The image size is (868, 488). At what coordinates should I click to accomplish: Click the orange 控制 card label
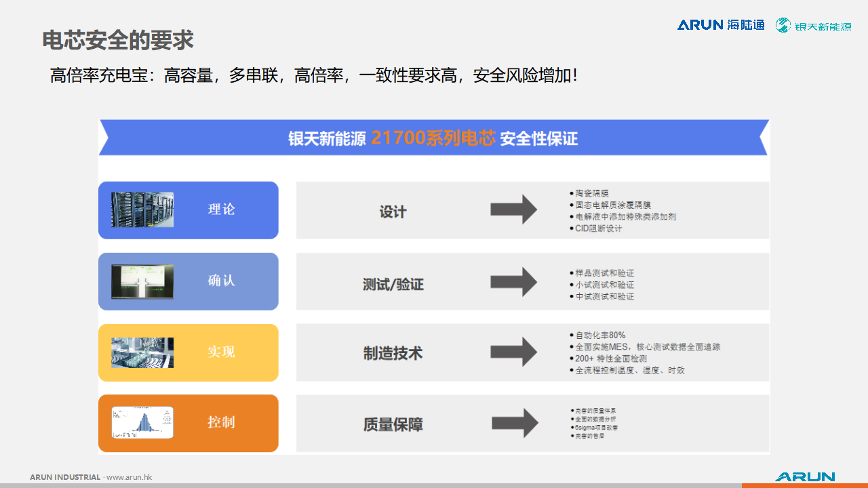coord(221,422)
